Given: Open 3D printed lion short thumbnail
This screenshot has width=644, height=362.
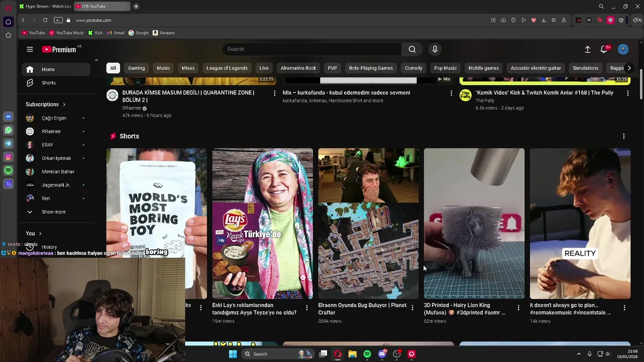Looking at the screenshot, I should (x=474, y=223).
